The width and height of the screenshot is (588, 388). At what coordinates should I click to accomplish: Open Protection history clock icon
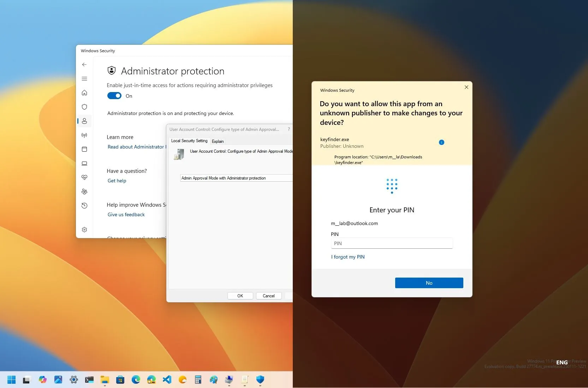[84, 206]
